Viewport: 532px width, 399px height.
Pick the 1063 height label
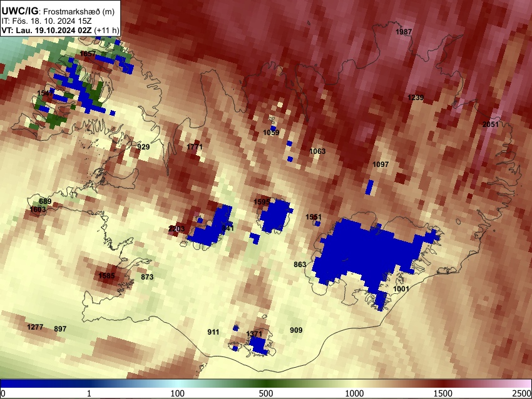(x=317, y=151)
